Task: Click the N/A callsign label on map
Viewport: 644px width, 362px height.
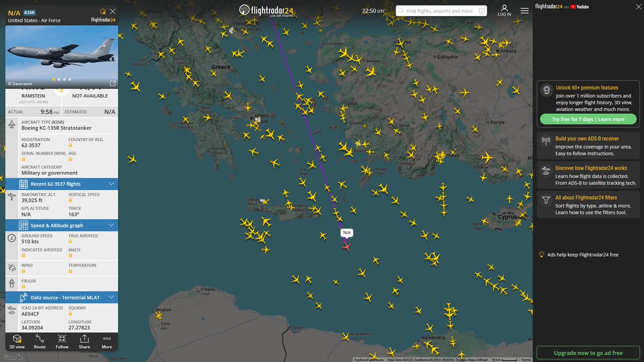Action: pos(347,233)
